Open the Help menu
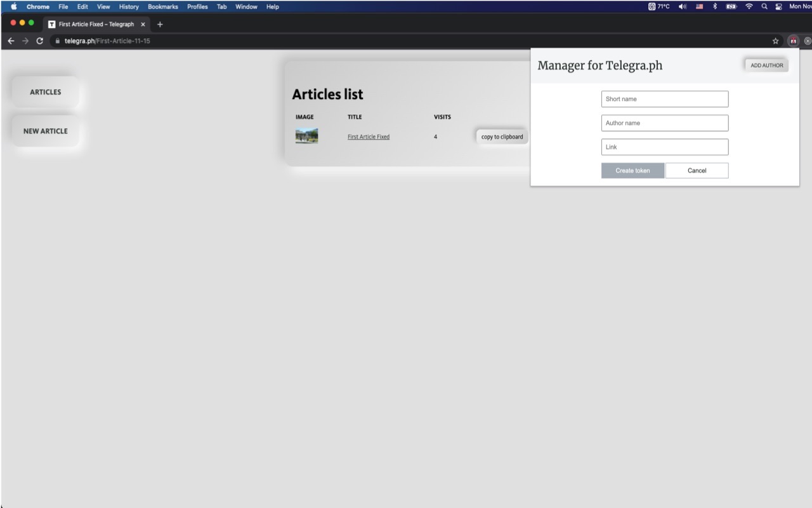812x508 pixels. 272,6
